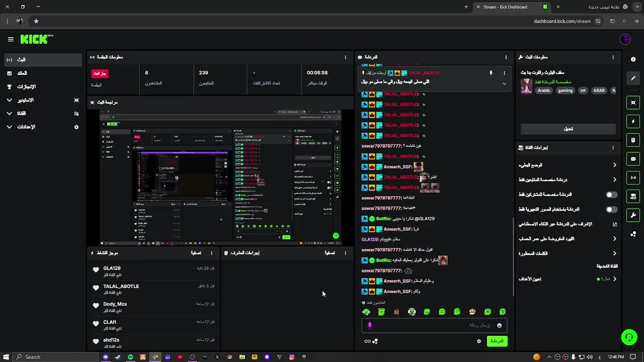Open Spotify from the taskbar
The height and width of the screenshot is (362, 644).
point(130,357)
